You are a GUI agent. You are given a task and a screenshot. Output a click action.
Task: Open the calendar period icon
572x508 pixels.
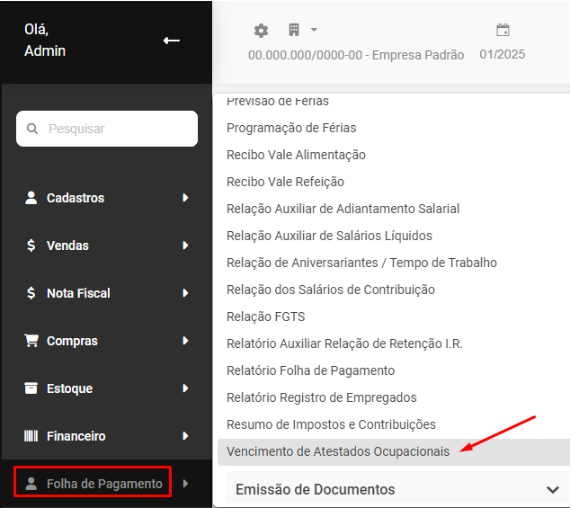(x=503, y=30)
